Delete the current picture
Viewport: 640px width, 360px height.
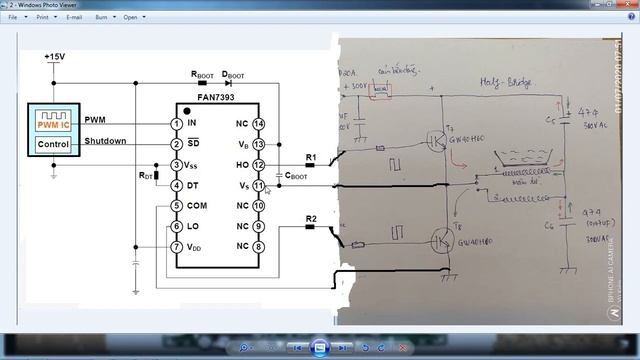402,348
